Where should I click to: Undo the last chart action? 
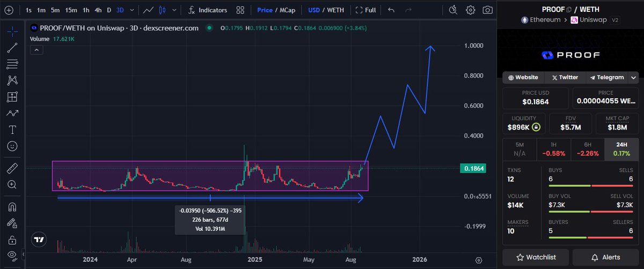point(391,10)
